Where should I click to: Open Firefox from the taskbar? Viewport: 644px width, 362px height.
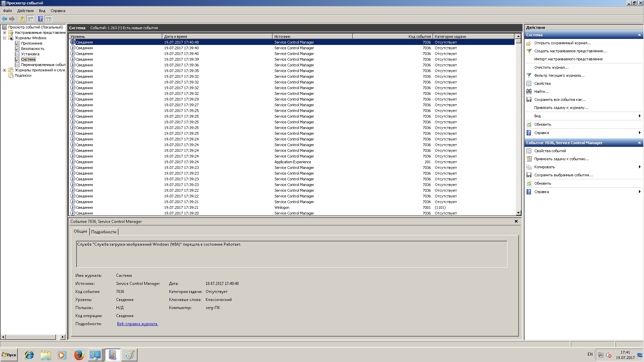tap(79, 355)
